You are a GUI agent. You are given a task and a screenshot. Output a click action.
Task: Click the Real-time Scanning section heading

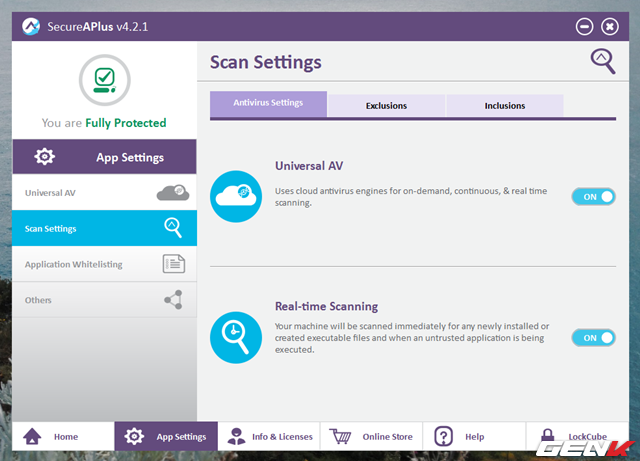click(327, 306)
